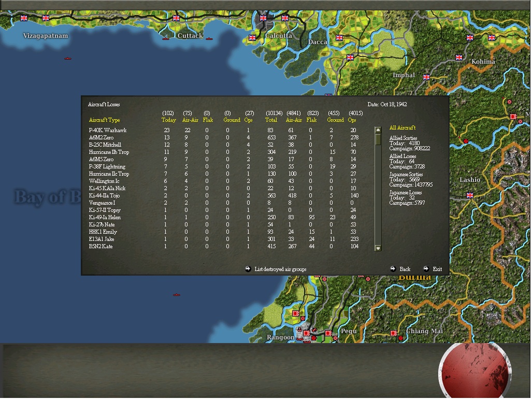Select the British flag base west of Kohima
The width and height of the screenshot is (532, 399).
point(459,58)
